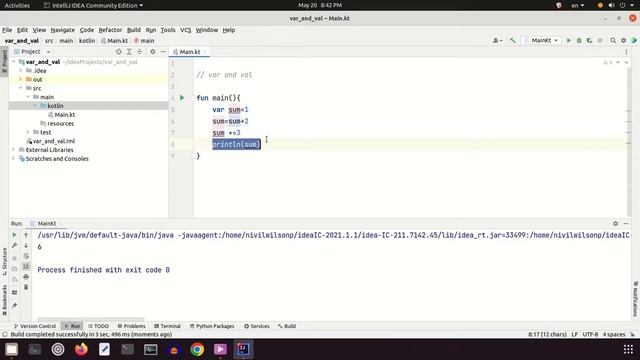Clear all Run console output trash icon
640x360 pixels.
26,287
